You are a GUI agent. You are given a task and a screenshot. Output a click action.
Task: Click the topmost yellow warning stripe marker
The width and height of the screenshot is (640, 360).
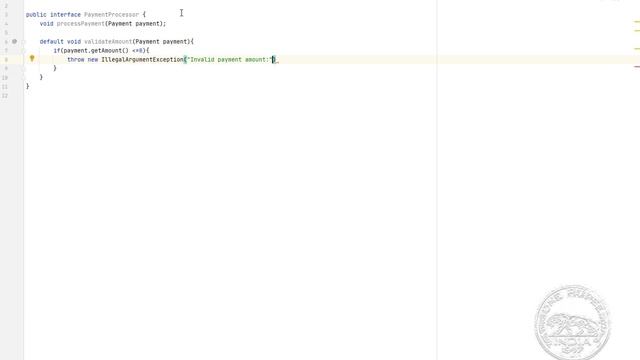(637, 22)
